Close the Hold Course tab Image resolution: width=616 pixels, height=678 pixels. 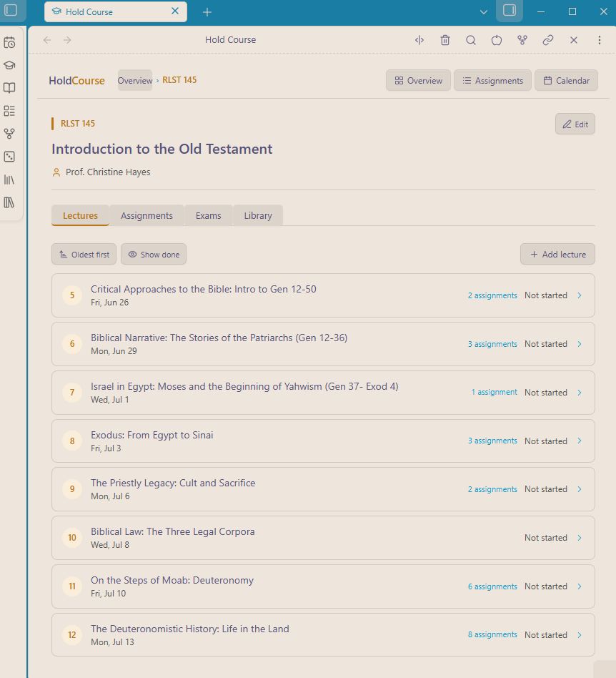tap(175, 11)
